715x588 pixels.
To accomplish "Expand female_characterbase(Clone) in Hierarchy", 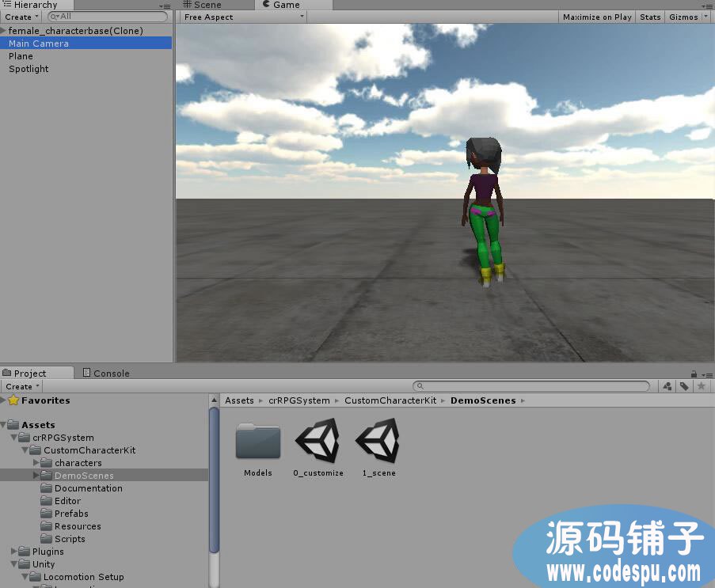I will (4, 31).
